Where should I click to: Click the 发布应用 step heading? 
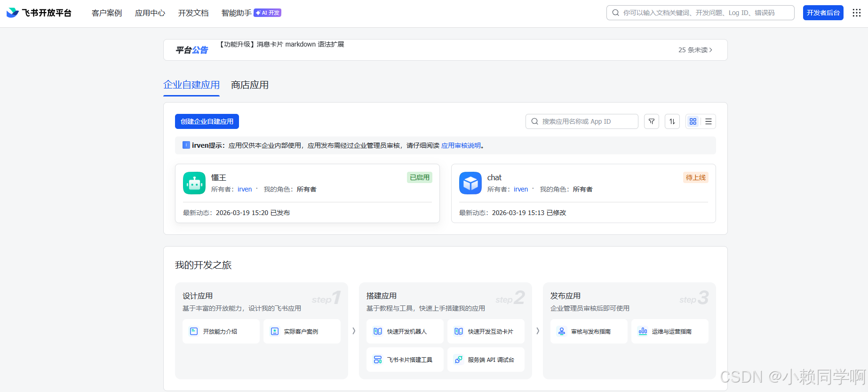[x=565, y=296]
